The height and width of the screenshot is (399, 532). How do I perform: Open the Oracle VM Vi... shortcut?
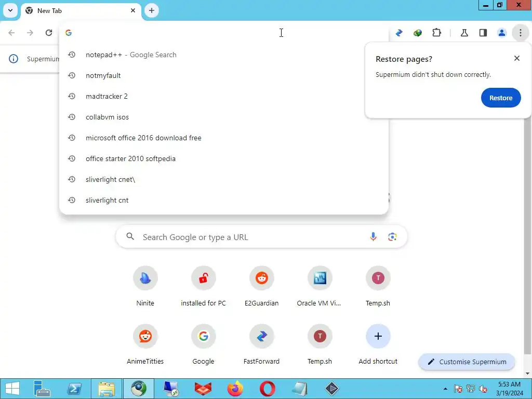point(320,287)
